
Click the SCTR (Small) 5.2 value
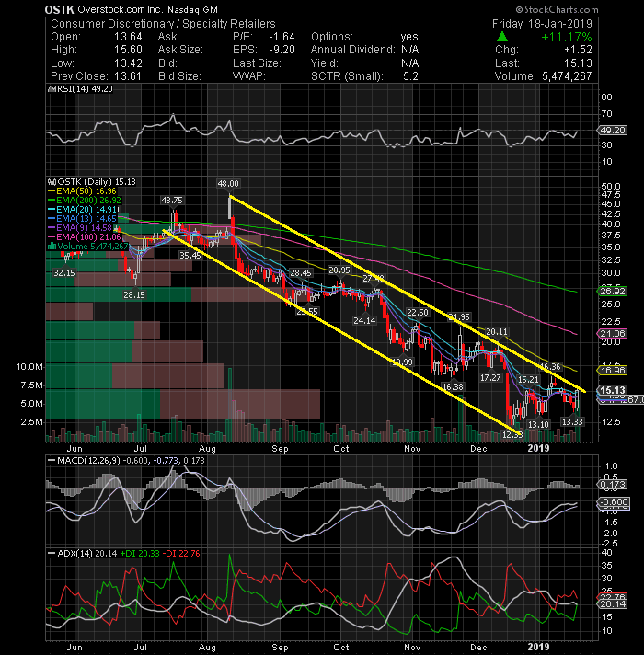410,76
